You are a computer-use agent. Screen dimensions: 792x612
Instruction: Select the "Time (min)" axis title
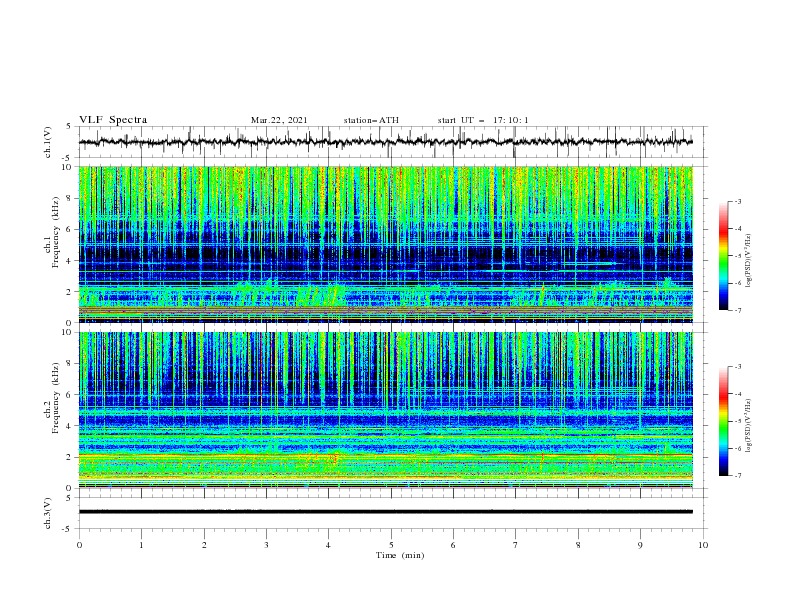(400, 555)
